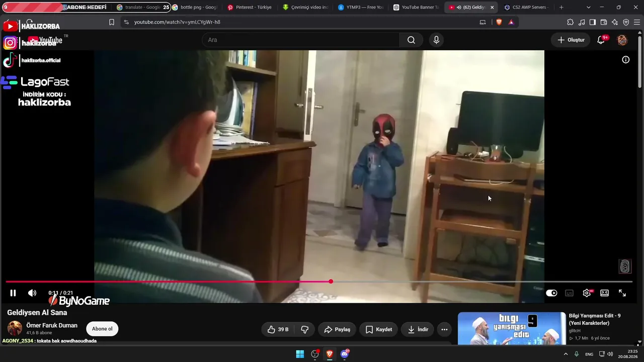Viewport: 644px width, 362px height.
Task: Open YouTube notifications bell
Action: tap(601, 40)
